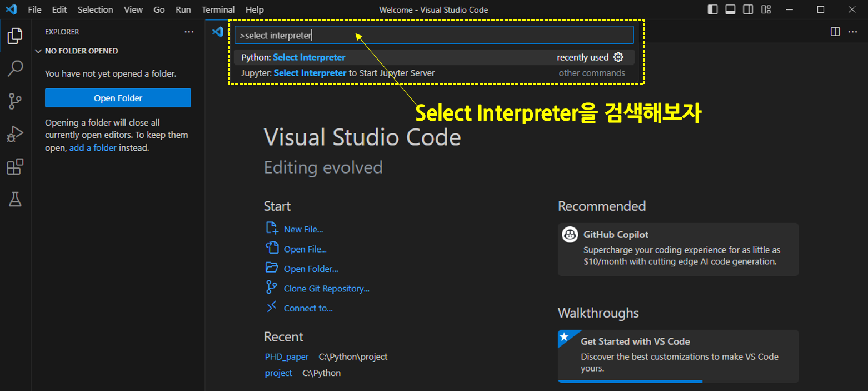This screenshot has width=868, height=391.
Task: Open recent PHD_paper project
Action: [287, 357]
